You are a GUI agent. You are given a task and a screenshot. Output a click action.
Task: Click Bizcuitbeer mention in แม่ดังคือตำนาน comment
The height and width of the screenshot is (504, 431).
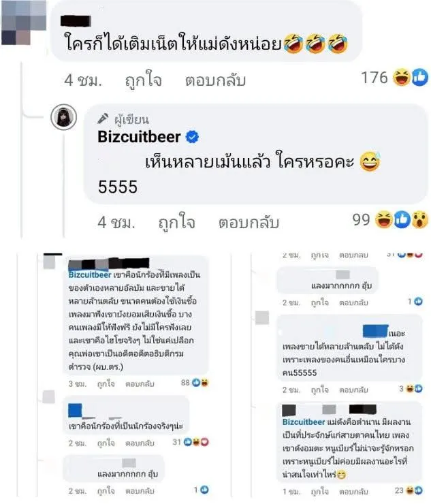[304, 422]
